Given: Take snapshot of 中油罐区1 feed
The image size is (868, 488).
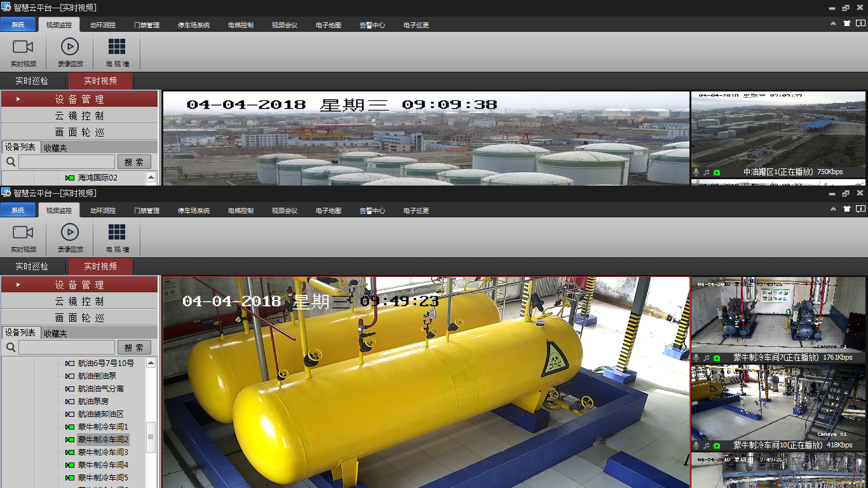Looking at the screenshot, I should coord(717,172).
